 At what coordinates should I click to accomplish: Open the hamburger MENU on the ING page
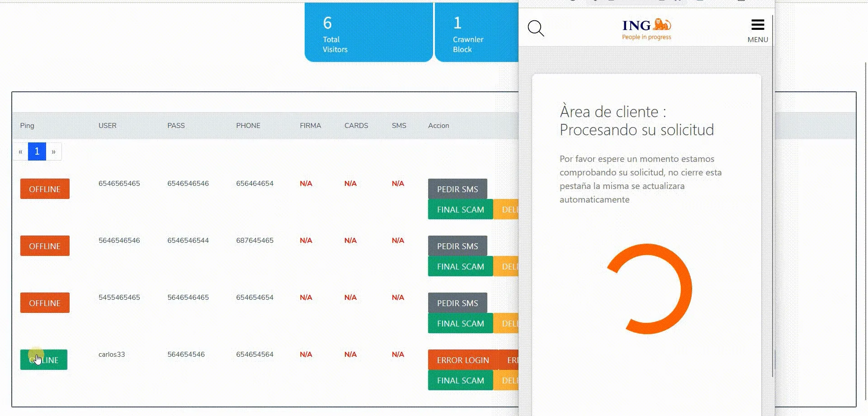pos(757,25)
